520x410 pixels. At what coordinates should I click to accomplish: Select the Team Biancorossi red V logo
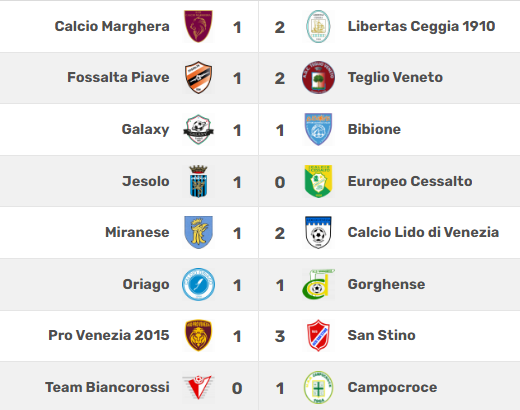pos(197,387)
